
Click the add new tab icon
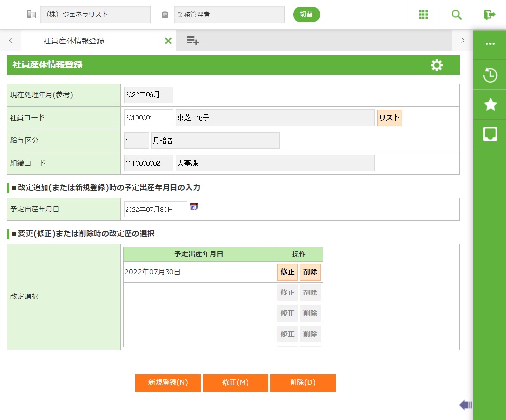(193, 41)
